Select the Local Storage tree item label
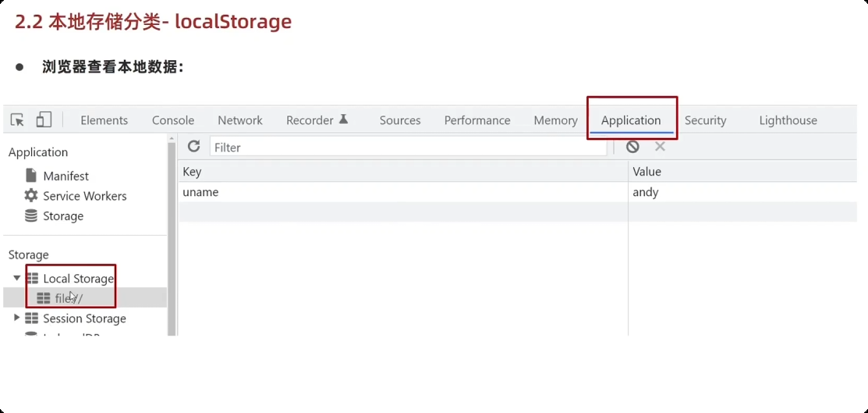The height and width of the screenshot is (413, 868). [78, 279]
